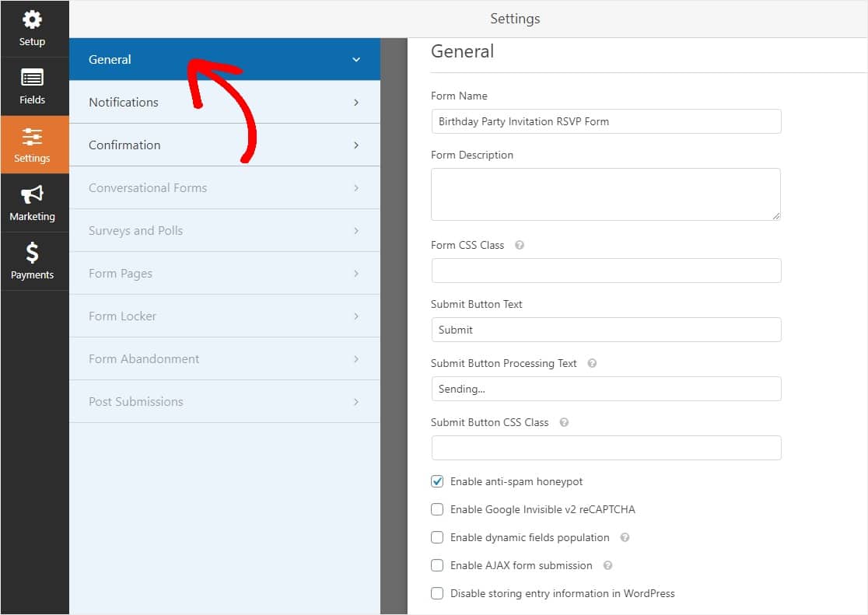Click help icon beside Submit Button Processing Text
Image resolution: width=868 pixels, height=615 pixels.
(x=592, y=363)
